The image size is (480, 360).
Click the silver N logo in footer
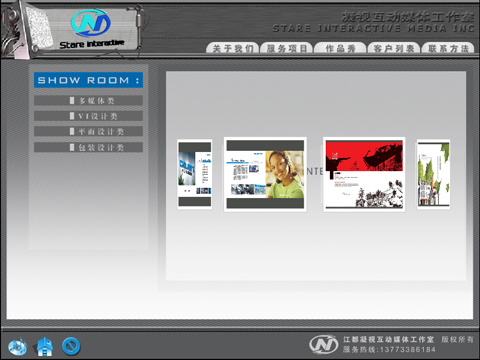click(x=323, y=345)
